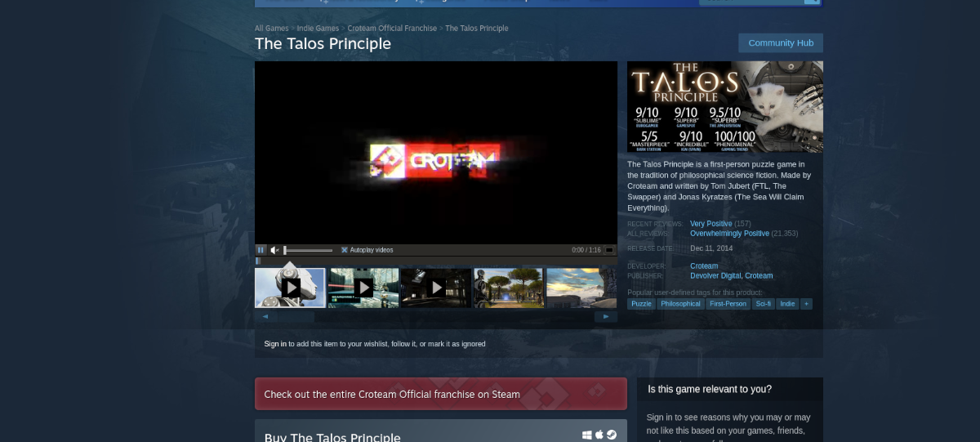Open the Overwhelmingly Positive all reviews link

[x=729, y=234]
